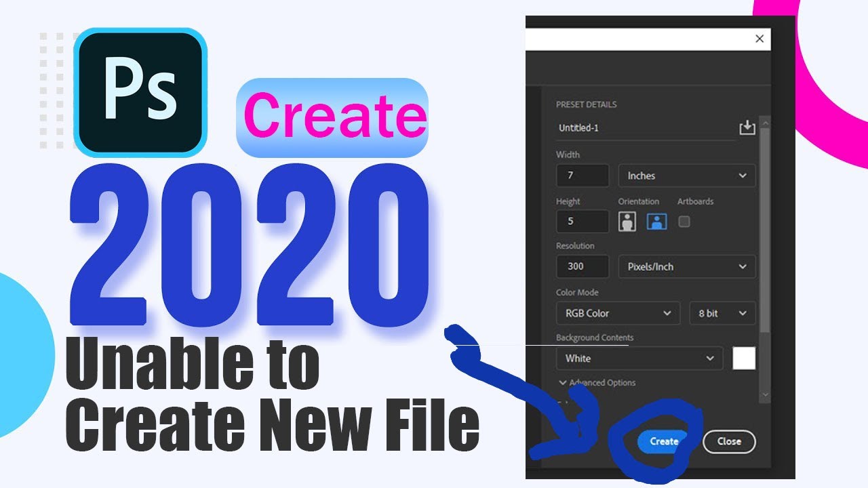This screenshot has height=488, width=868.
Task: Open the Pixels/Inch resolution dropdown
Action: 686,266
